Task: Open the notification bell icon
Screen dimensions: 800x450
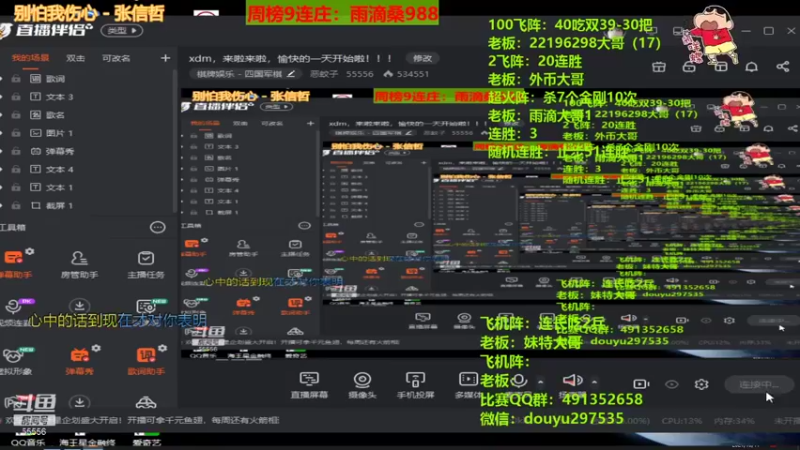Action: click(x=752, y=67)
